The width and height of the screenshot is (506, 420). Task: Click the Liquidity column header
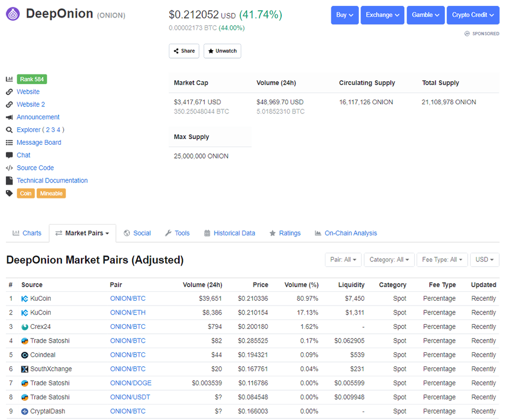[x=352, y=285]
